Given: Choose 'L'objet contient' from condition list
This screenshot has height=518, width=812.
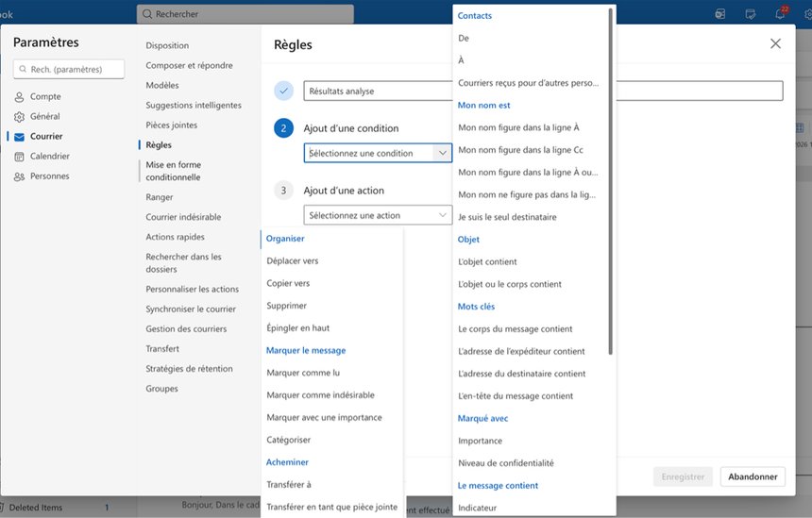Looking at the screenshot, I should pos(487,261).
